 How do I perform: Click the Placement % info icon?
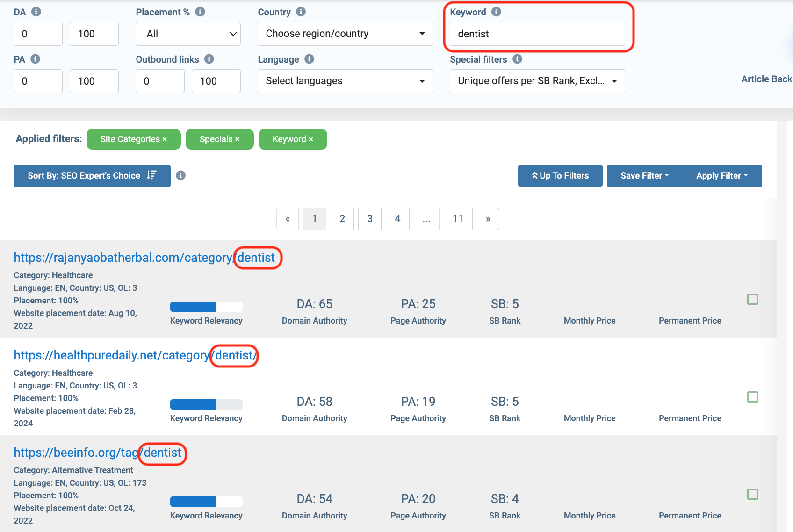coord(200,12)
